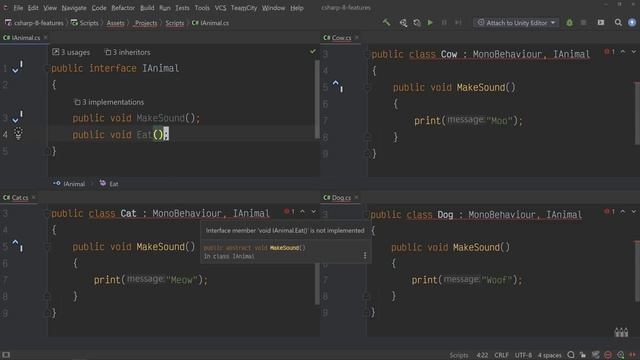
Task: Go to previous error arrow in Cat.cs
Action: [x=302, y=211]
